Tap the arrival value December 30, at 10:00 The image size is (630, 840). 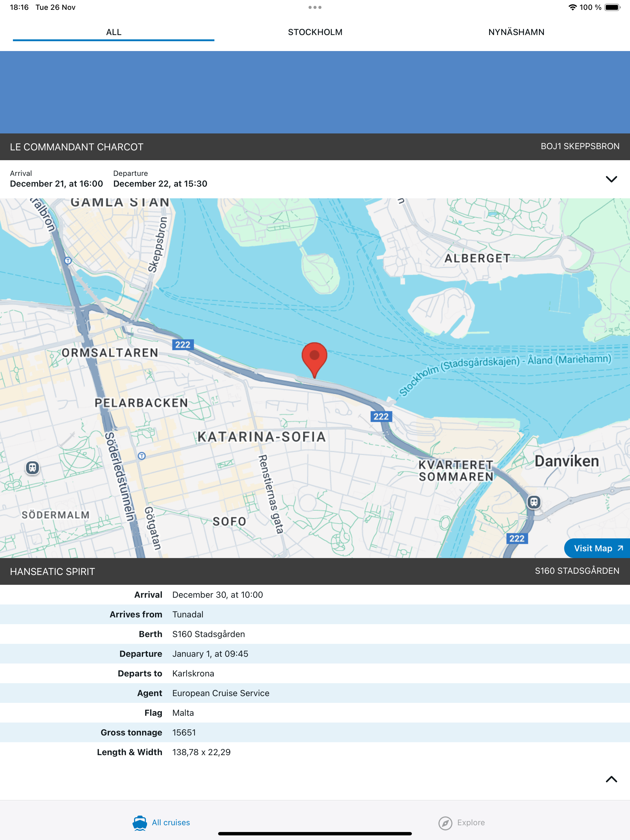click(x=217, y=595)
